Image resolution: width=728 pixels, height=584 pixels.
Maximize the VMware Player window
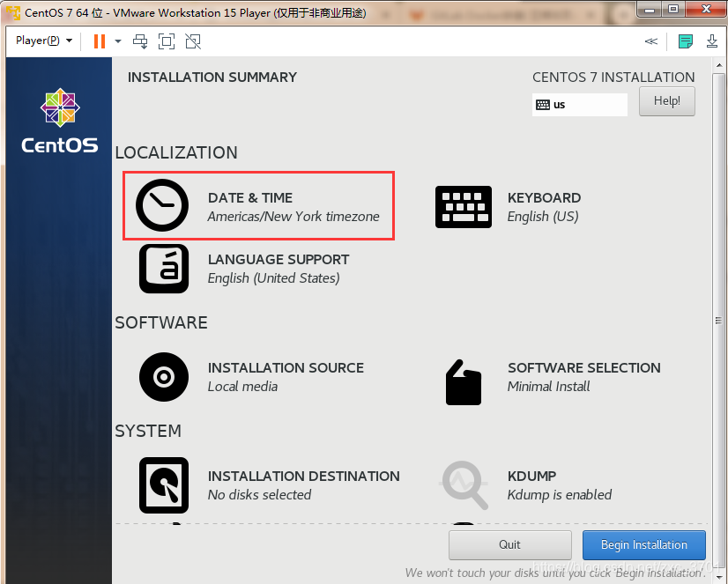coord(673,10)
